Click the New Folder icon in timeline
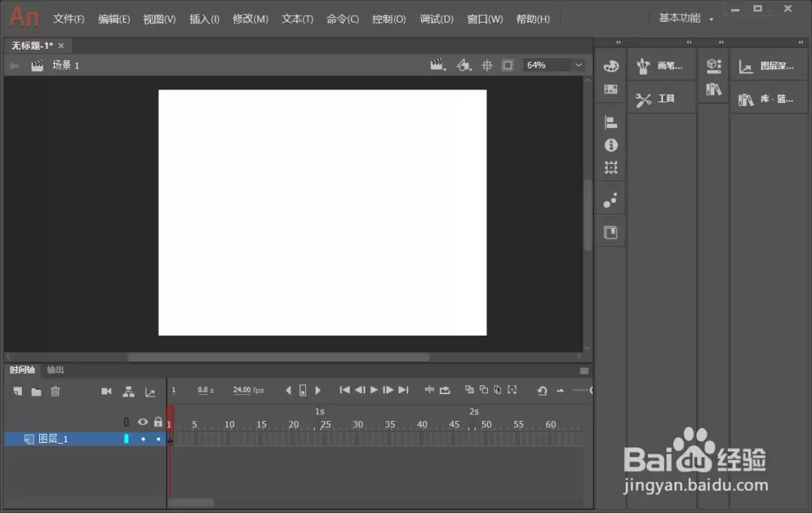The image size is (812, 513). (x=36, y=392)
